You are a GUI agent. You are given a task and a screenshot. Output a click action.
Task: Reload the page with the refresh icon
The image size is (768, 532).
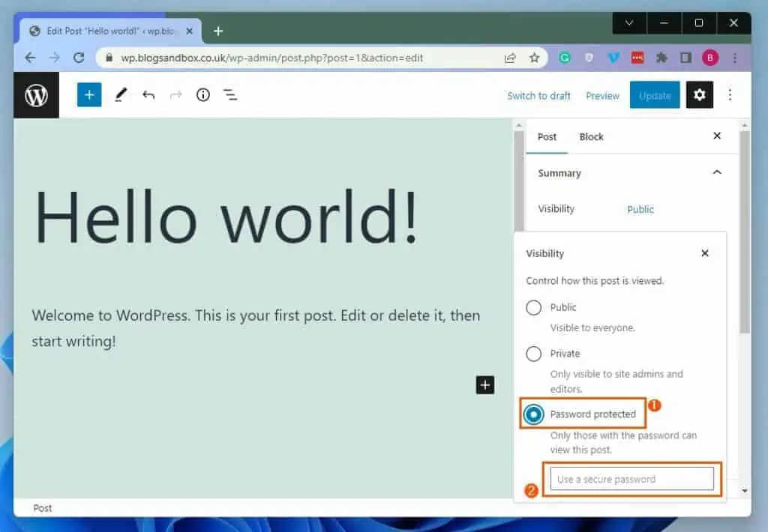click(79, 58)
